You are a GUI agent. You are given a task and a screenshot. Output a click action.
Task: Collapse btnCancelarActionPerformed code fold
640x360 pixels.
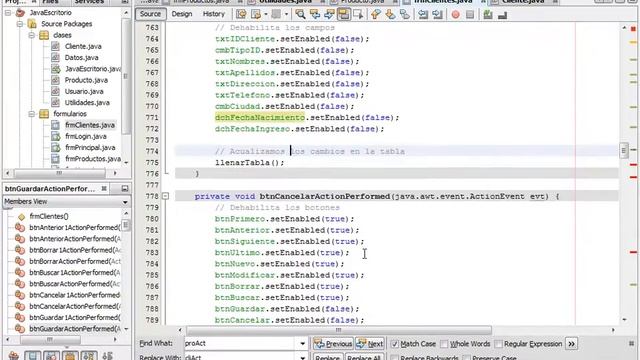165,196
